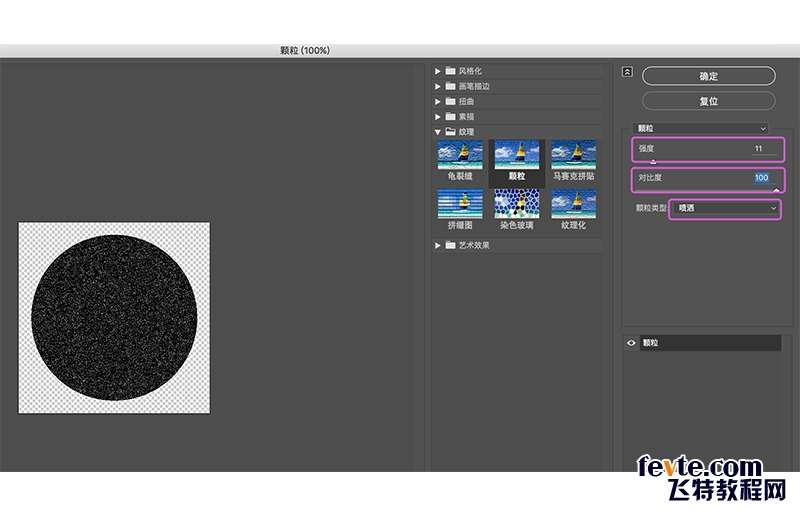800x515 pixels.
Task: Toggle visibility eye of 颗粒 effect layer
Action: point(631,343)
